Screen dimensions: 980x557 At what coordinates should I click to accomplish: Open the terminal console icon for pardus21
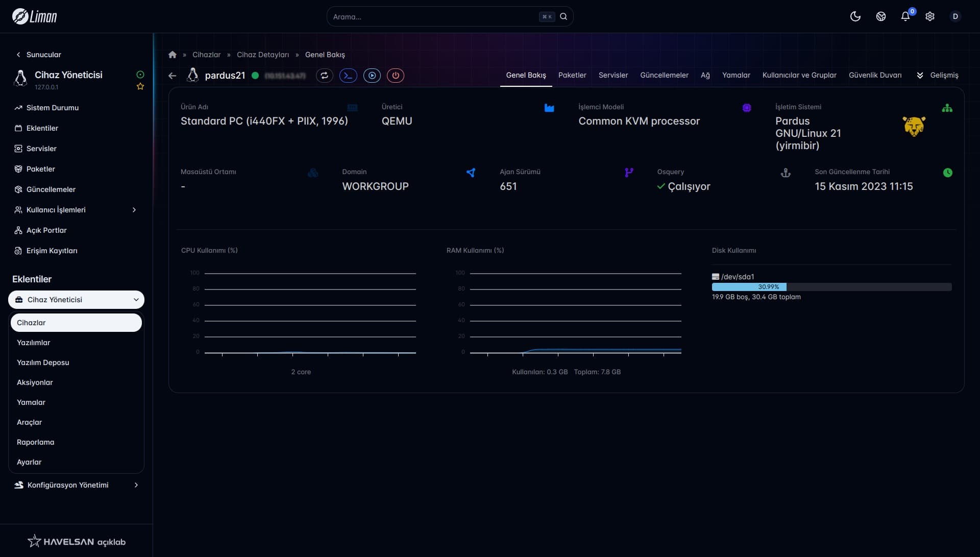[348, 76]
